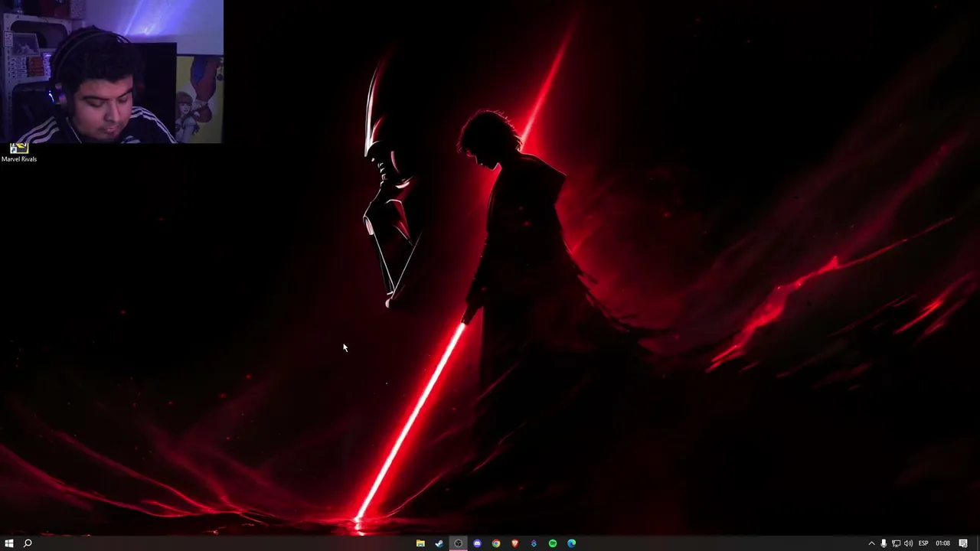Open the notification Action Center
This screenshot has width=980, height=551.
click(x=963, y=543)
